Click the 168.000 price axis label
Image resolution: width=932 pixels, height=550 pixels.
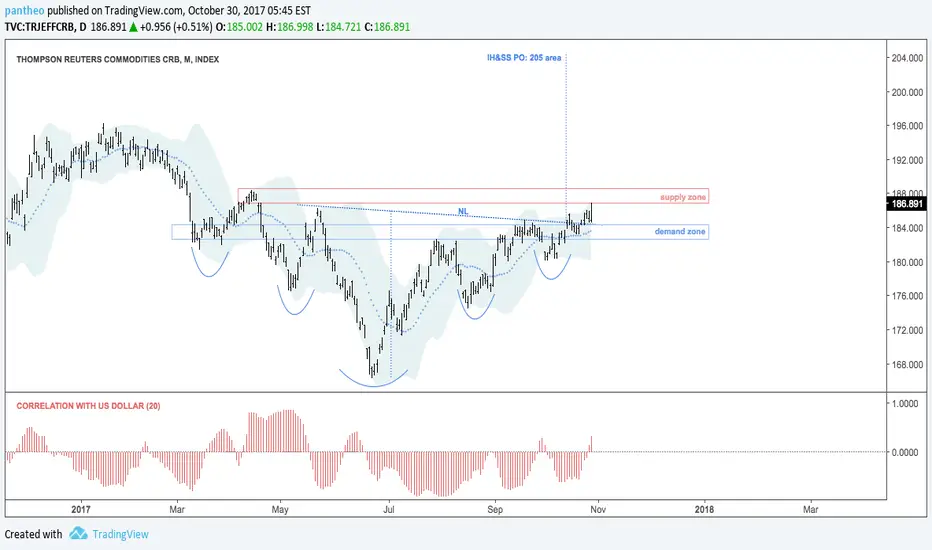pyautogui.click(x=907, y=364)
